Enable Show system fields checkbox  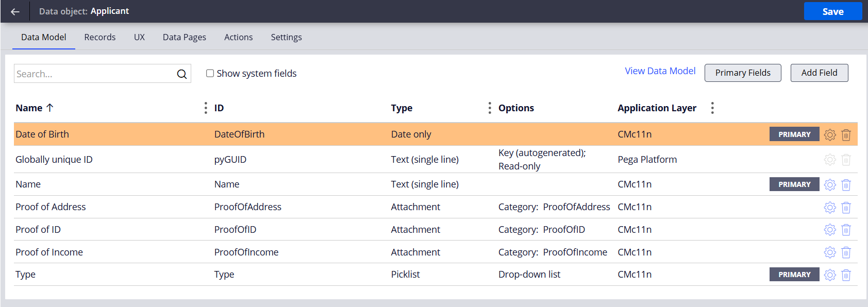(x=210, y=73)
